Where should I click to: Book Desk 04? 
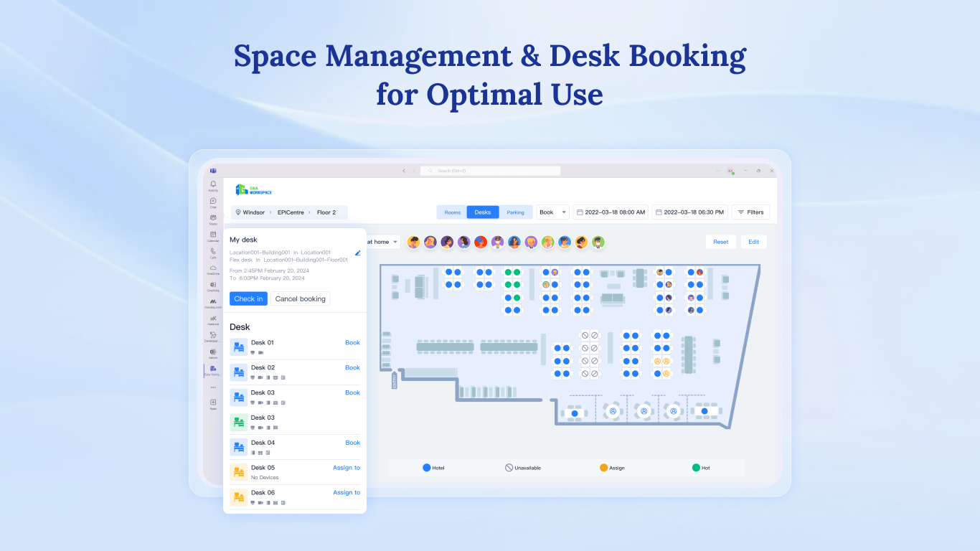352,443
